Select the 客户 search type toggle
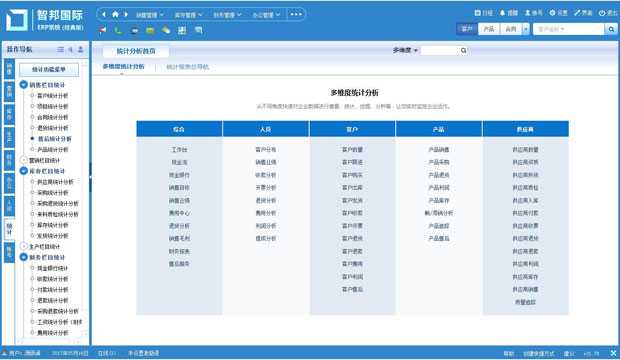The height and width of the screenshot is (360, 620). (x=467, y=29)
